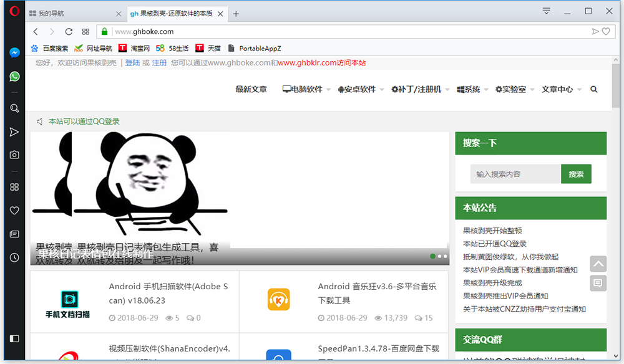624x364 pixels.
Task: Select the second carousel indicator dot
Action: (439, 256)
